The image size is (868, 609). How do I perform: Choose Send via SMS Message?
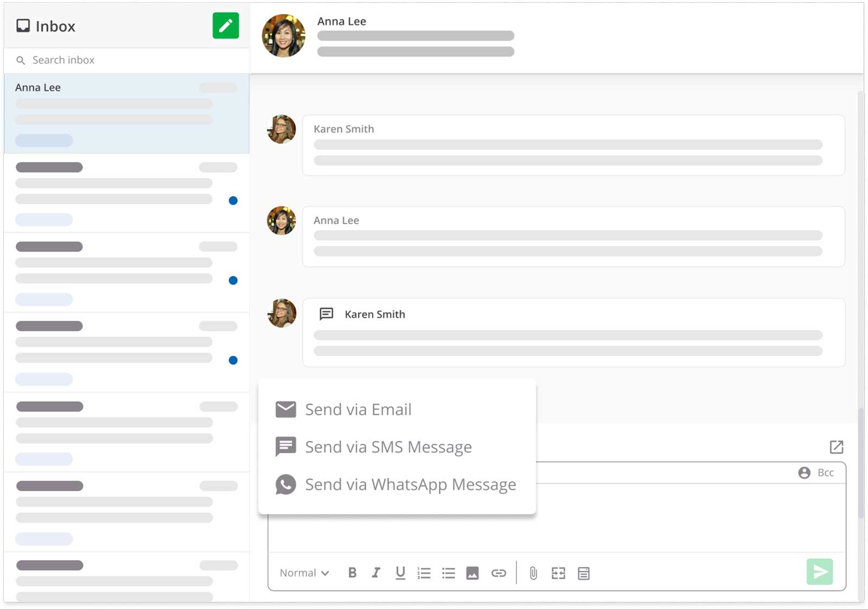[x=388, y=447]
